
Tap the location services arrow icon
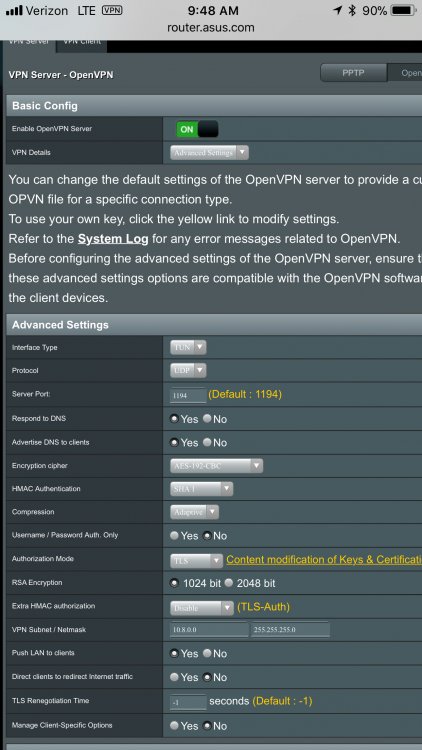tap(338, 10)
